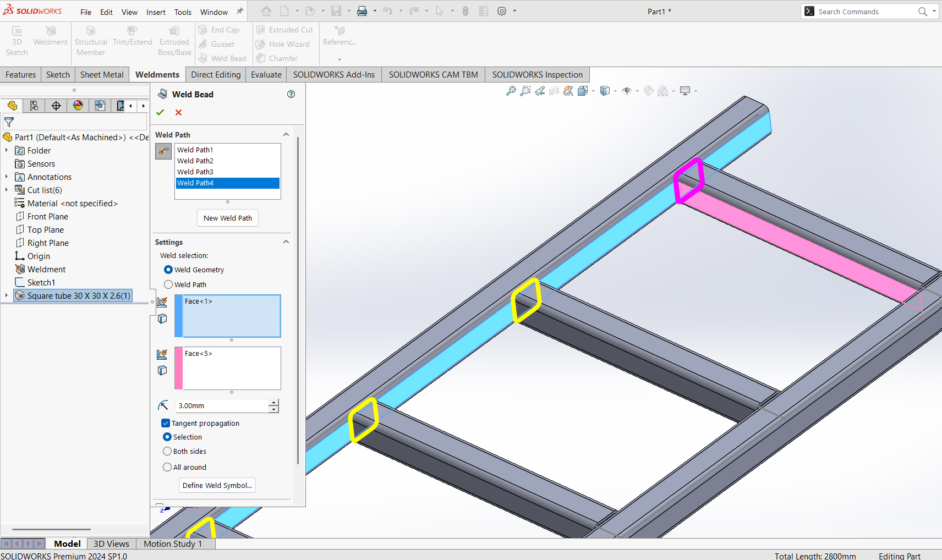Click the Extruded Cut tool

[284, 30]
